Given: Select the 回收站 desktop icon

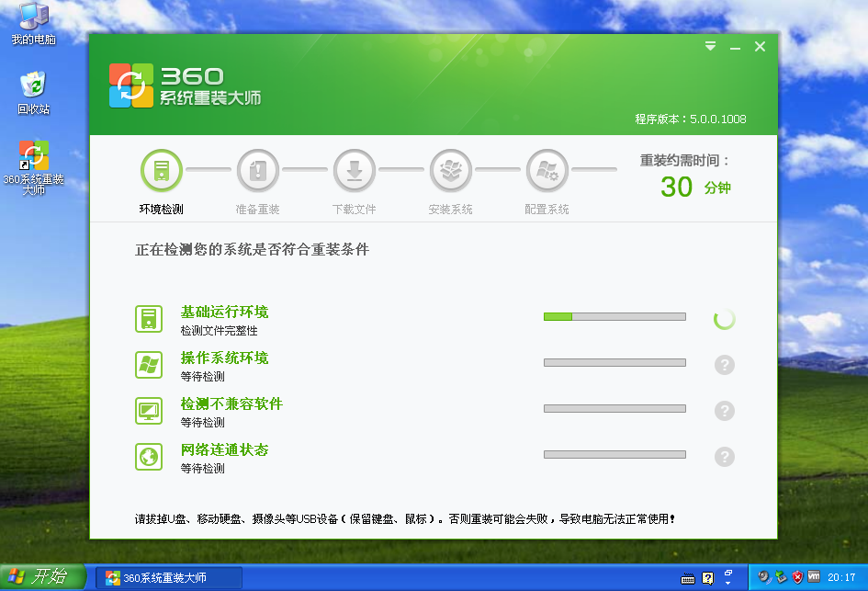Looking at the screenshot, I should [34, 93].
